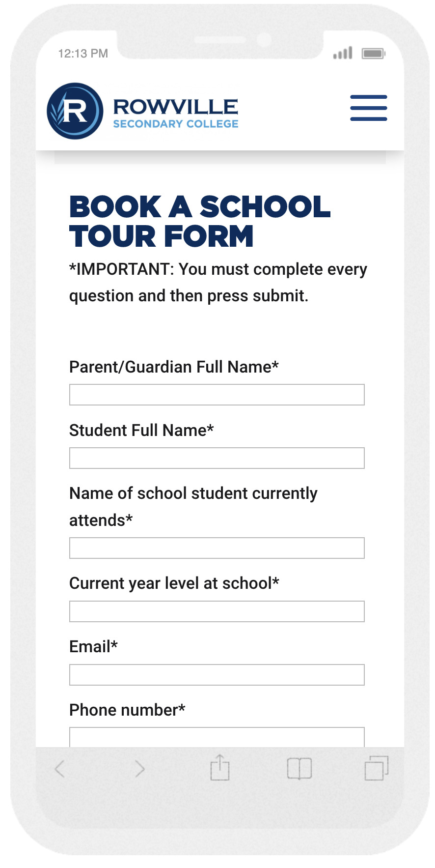This screenshot has width=435, height=868.
Task: Click the battery status icon
Action: coord(374,53)
